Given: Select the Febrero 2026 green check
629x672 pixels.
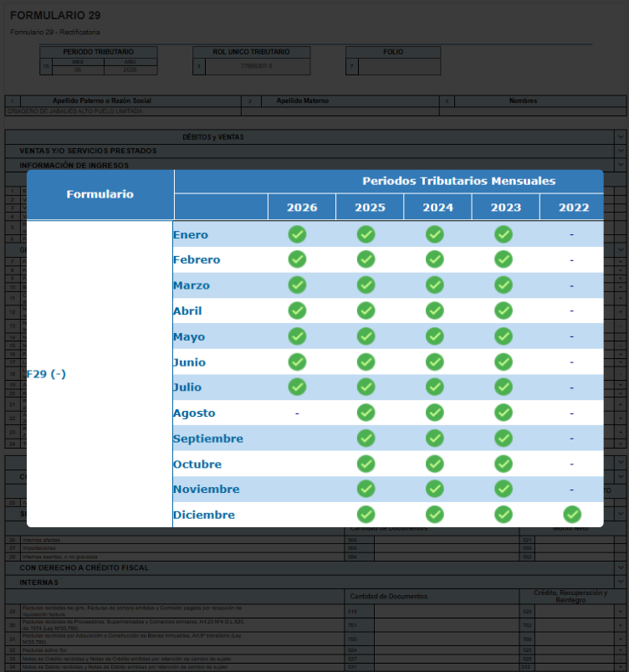Looking at the screenshot, I should 297,259.
